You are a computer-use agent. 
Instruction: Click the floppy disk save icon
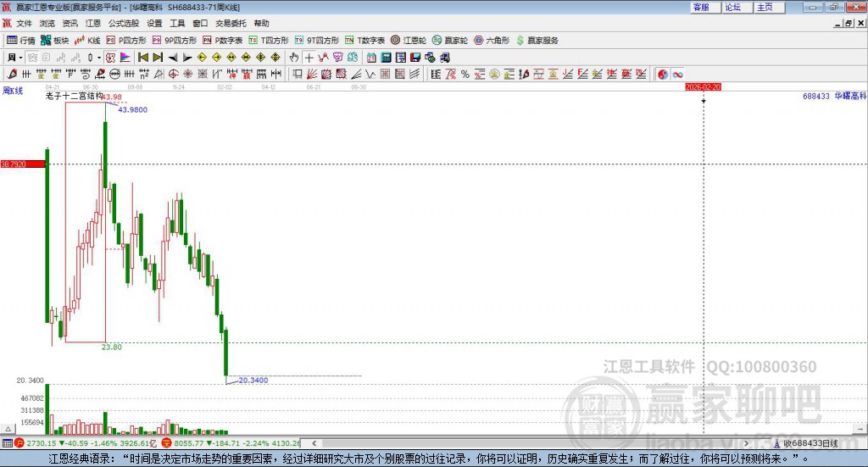415,58
